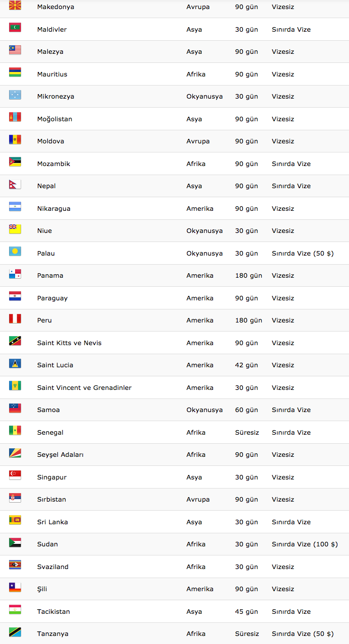
Task: Click the Maldivler flag icon
Action: tap(15, 28)
